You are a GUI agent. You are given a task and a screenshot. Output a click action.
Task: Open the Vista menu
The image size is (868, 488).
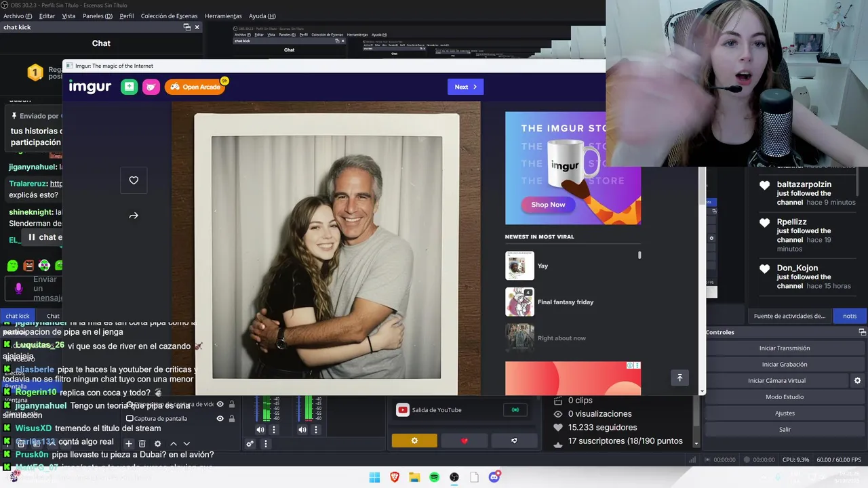coord(68,16)
